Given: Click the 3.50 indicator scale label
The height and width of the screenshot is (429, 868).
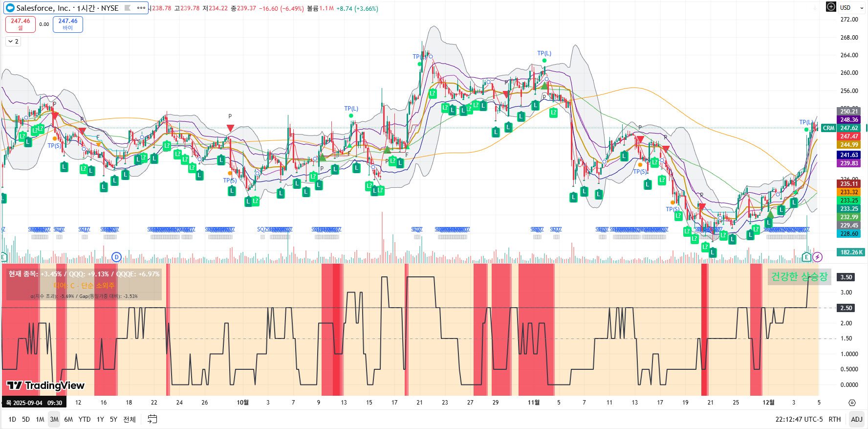Looking at the screenshot, I should click(846, 277).
